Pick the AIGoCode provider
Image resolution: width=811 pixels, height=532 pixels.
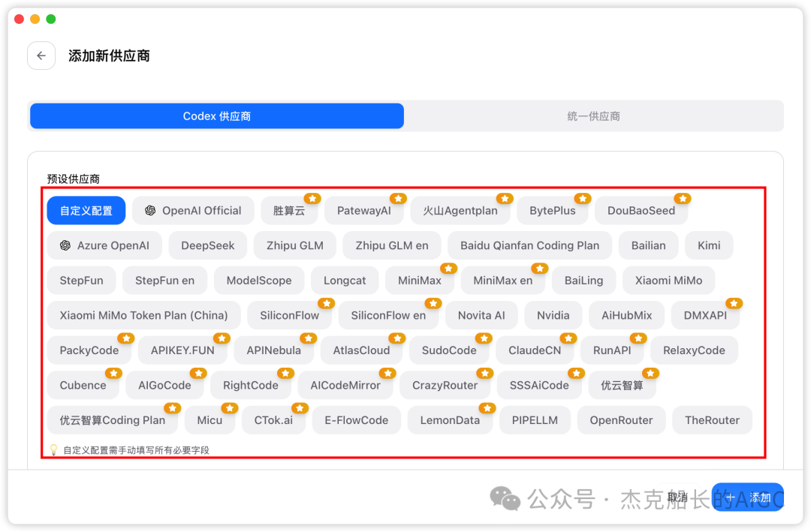coord(164,385)
